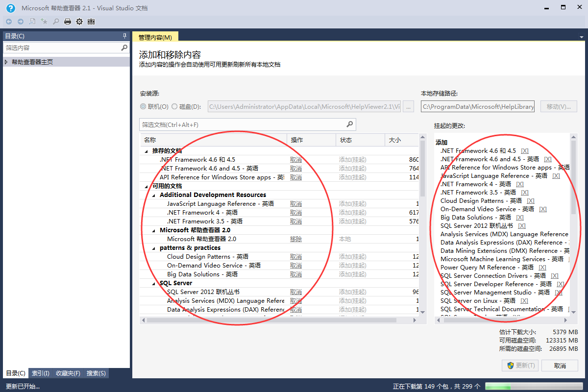Screen dimensions: 588x392
Task: Click the shield icon on 更新 button
Action: 511,366
